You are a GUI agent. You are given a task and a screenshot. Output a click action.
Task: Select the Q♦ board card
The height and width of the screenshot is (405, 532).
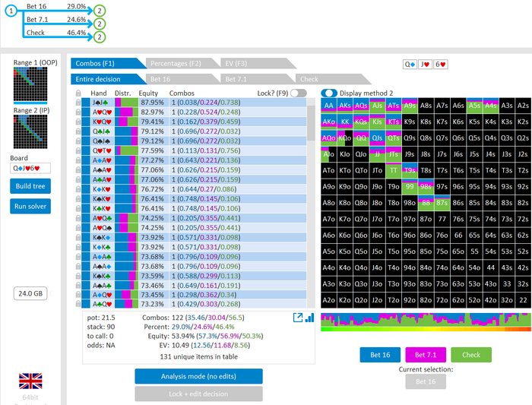pos(410,65)
